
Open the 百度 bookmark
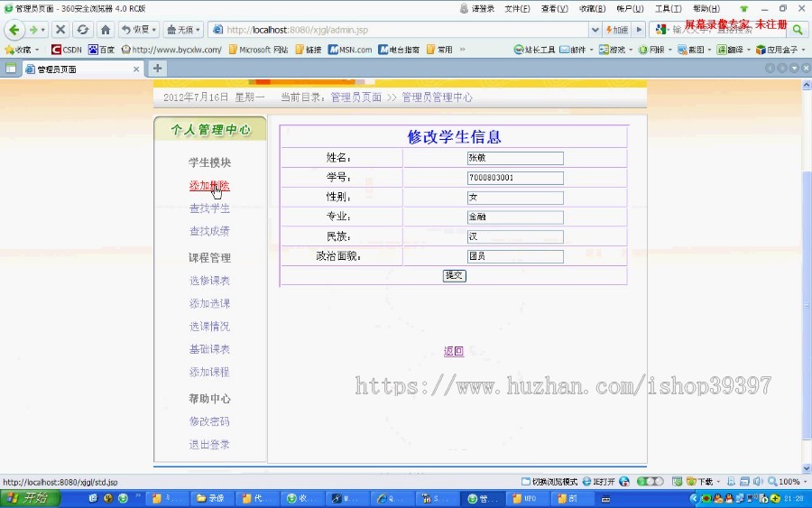point(101,50)
